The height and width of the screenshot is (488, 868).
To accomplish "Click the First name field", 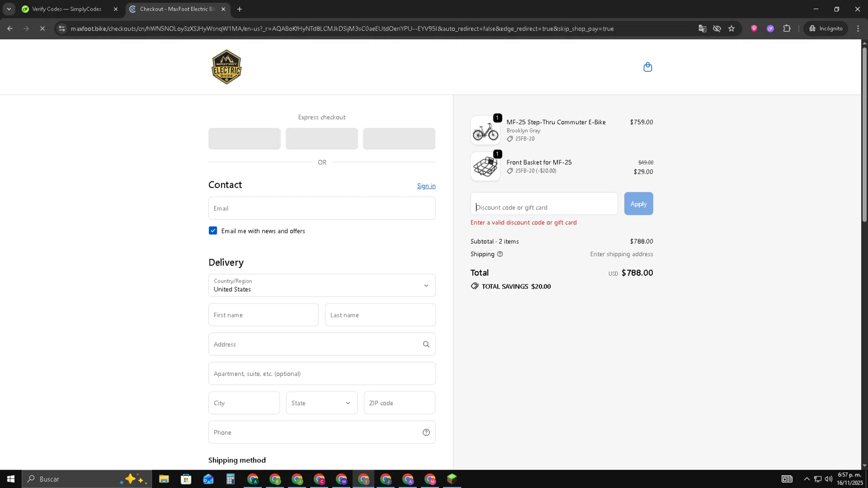I will pos(263,315).
